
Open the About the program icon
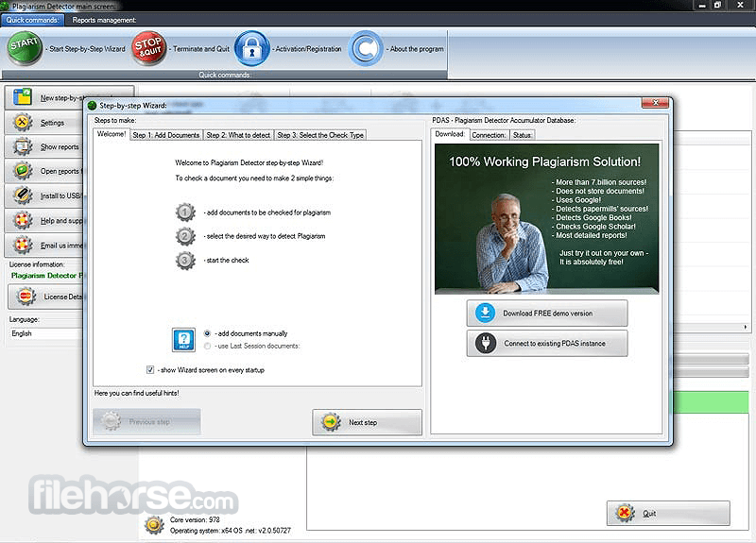click(x=366, y=48)
